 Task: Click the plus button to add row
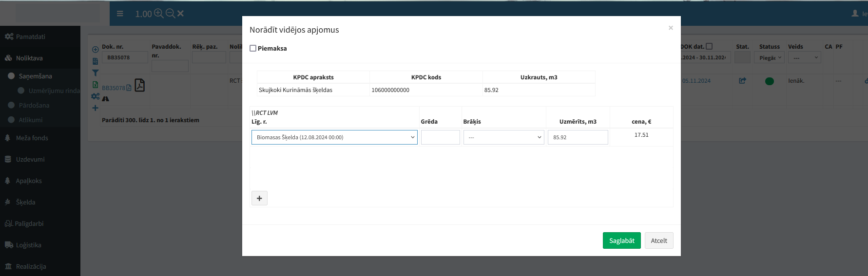point(259,198)
